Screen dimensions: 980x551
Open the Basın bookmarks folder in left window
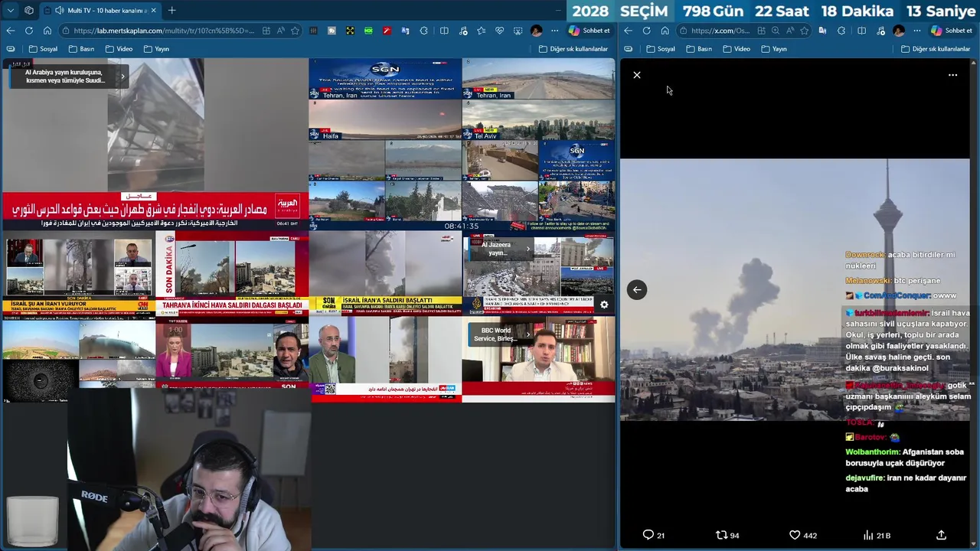(x=82, y=49)
